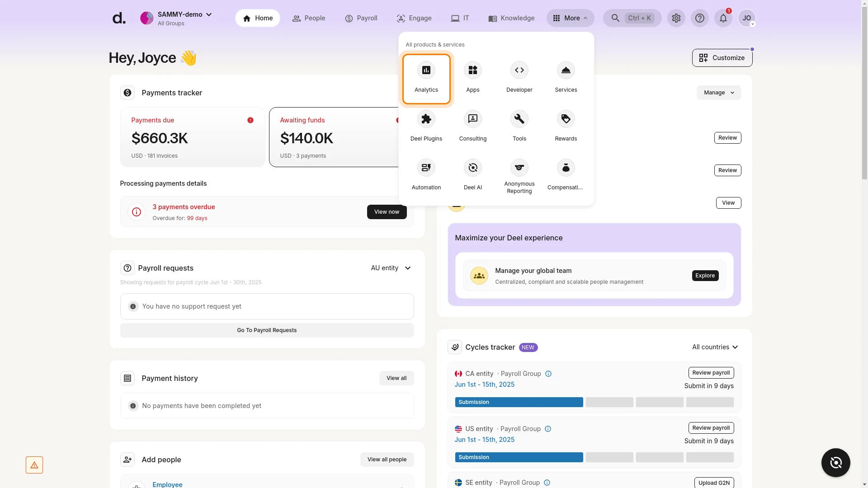Open Apps in All products & services
The width and height of the screenshot is (868, 488).
(x=472, y=77)
